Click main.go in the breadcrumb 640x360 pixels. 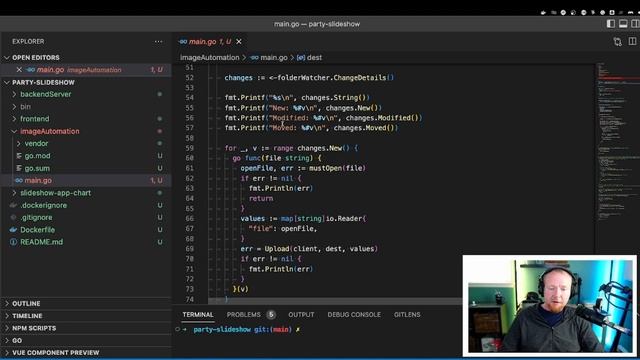tap(273, 58)
